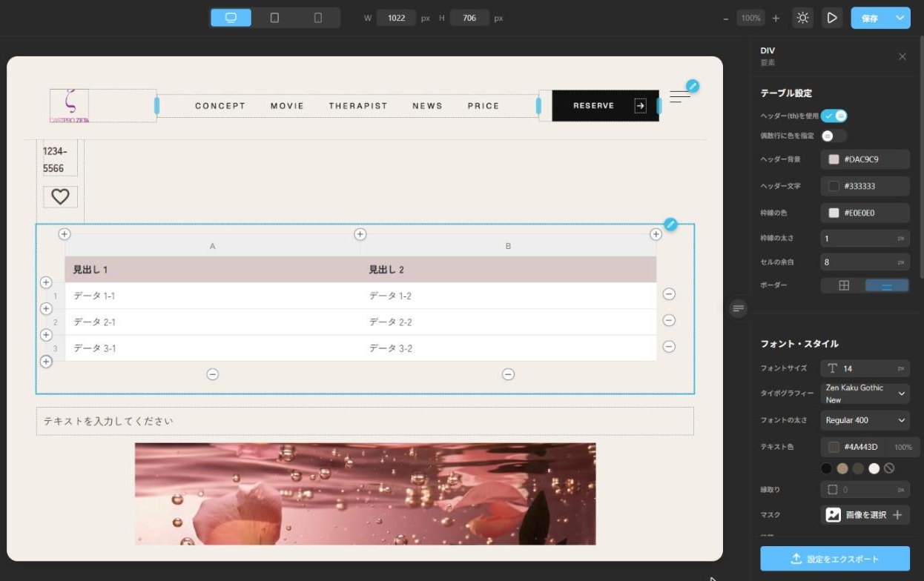Select the horizontal lines border style
Screen dimensions: 924x581
coord(886,285)
